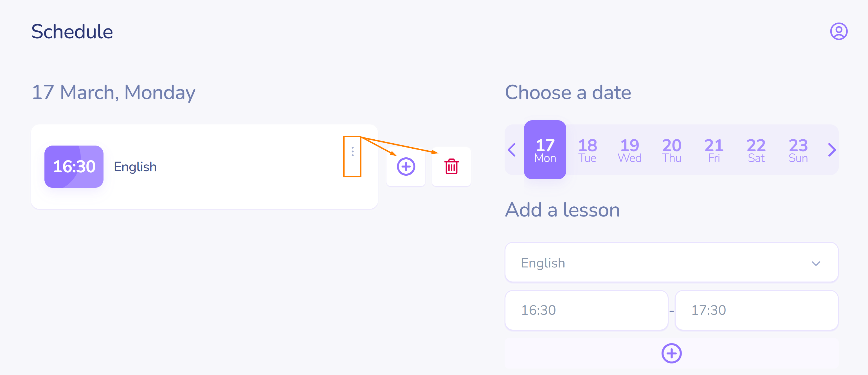
Task: Click the 16:30 start time field
Action: pyautogui.click(x=586, y=310)
